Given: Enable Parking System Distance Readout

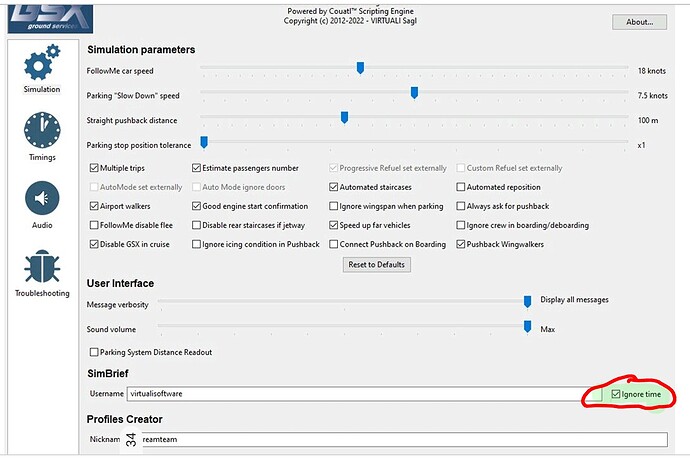Looking at the screenshot, I should [95, 352].
